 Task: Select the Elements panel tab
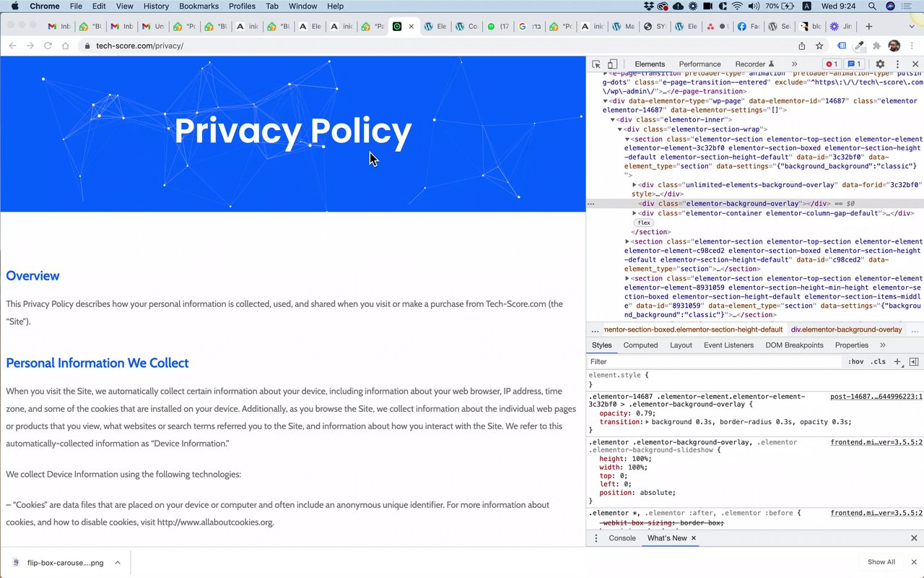(x=650, y=64)
